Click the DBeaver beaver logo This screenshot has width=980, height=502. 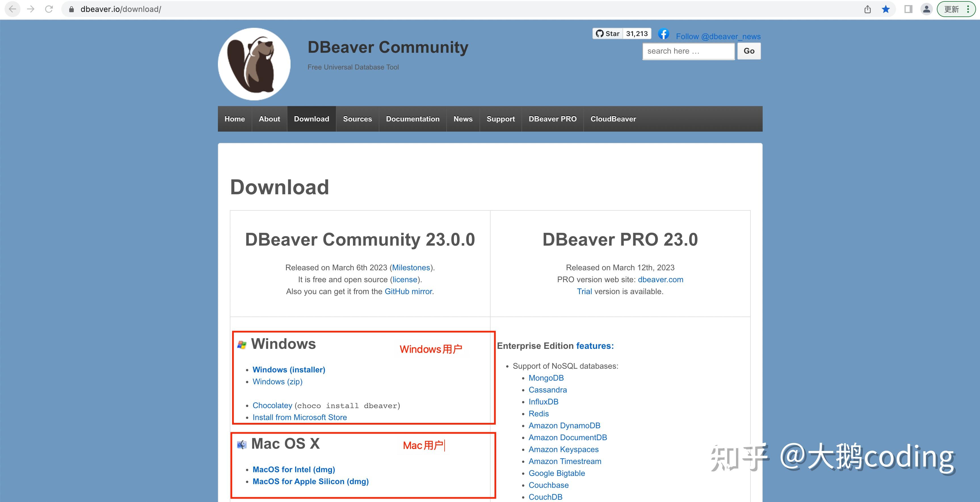click(x=254, y=64)
